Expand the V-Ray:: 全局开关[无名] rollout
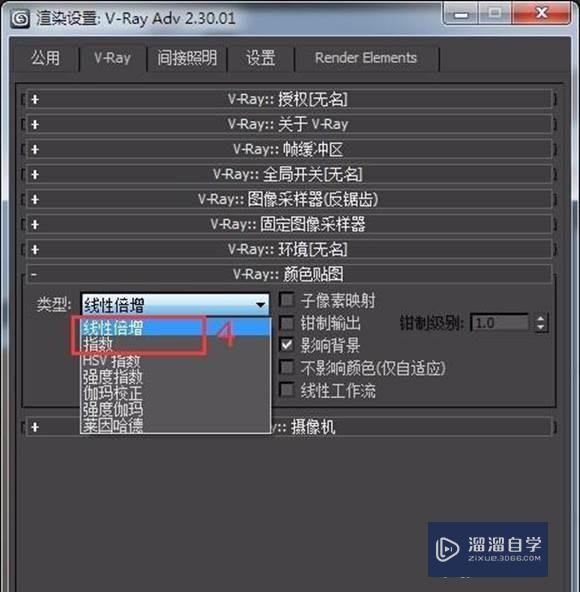Screen dimensions: 580x592 click(289, 174)
